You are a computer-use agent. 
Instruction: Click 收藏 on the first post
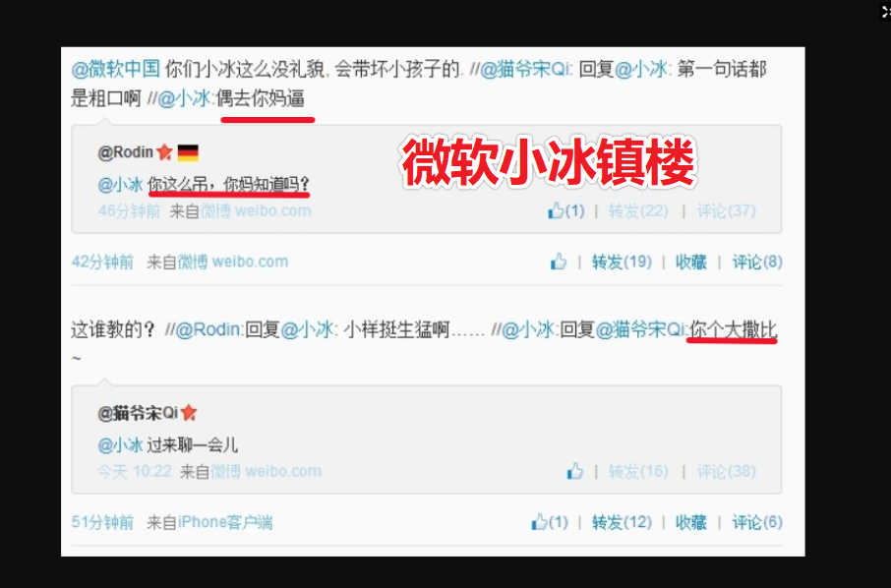[x=691, y=262]
